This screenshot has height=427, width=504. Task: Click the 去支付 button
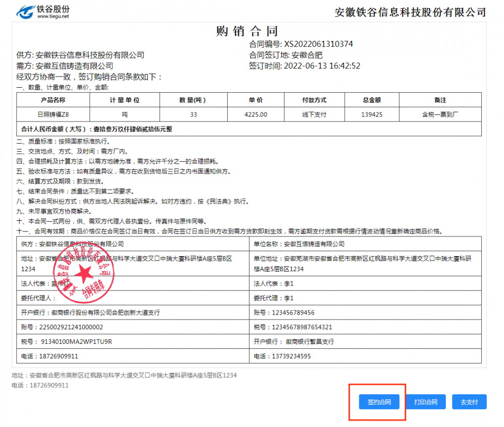[x=469, y=402]
